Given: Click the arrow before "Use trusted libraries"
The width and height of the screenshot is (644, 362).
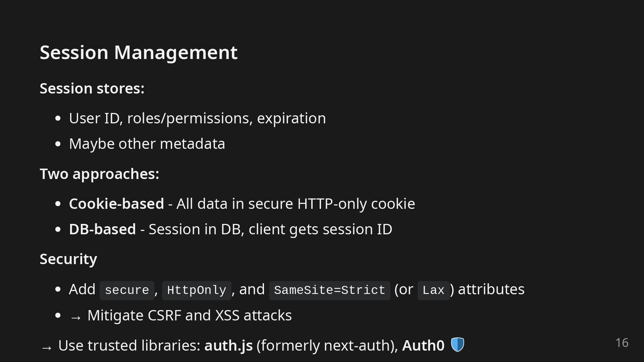Looking at the screenshot, I should pyautogui.click(x=47, y=347).
